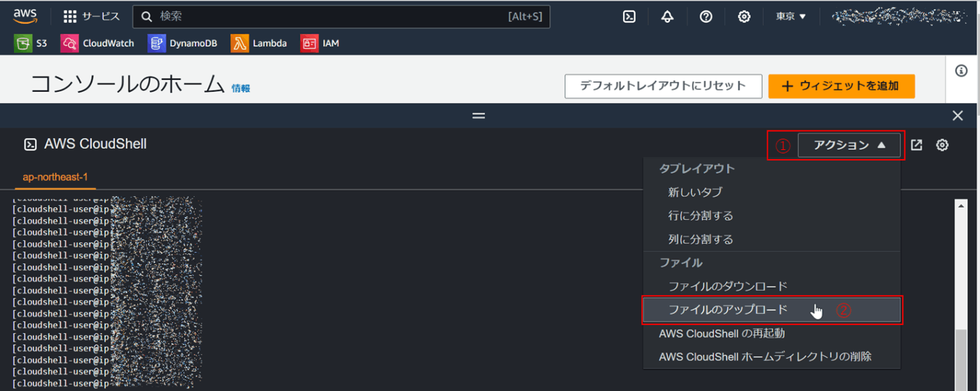The width and height of the screenshot is (980, 391).
Task: Choose ファイルのアップロード menu item
Action: [x=771, y=310]
